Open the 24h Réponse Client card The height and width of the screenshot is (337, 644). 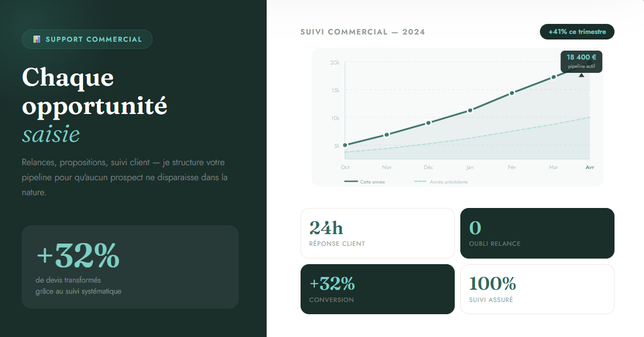coord(377,233)
